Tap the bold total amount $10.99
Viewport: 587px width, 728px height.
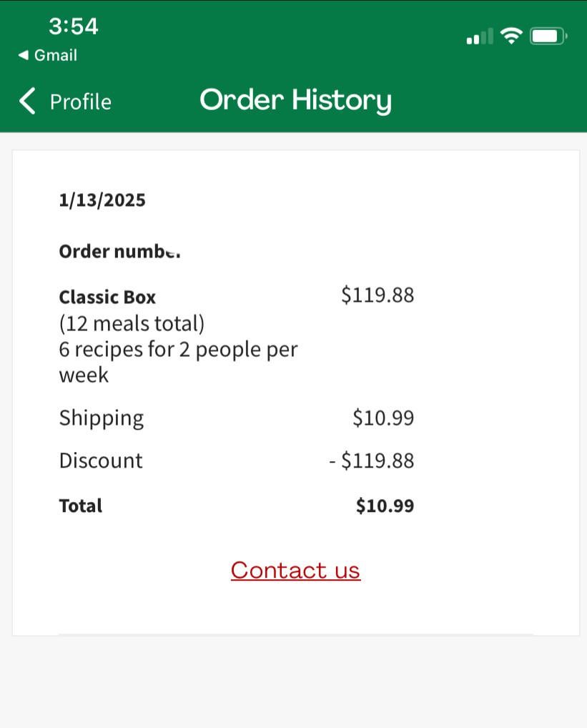point(385,506)
